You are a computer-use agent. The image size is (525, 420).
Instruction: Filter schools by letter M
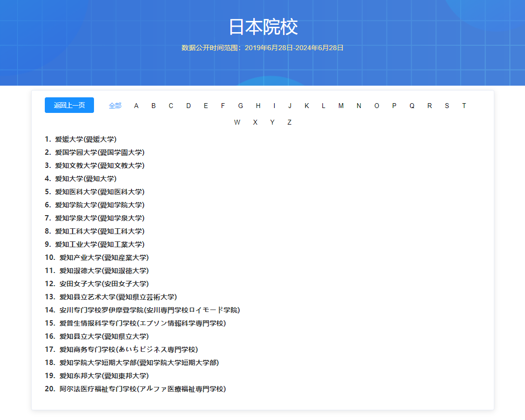(341, 106)
